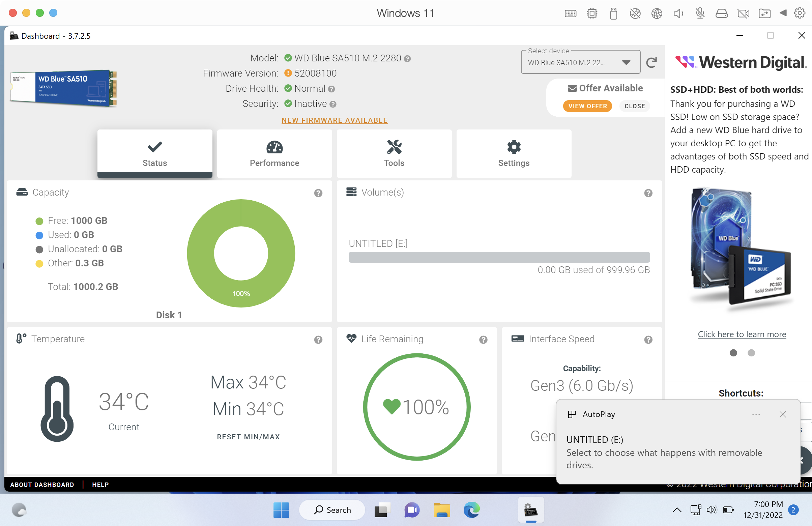Open help for the Volume(s) panel
This screenshot has height=526, width=812.
[648, 193]
